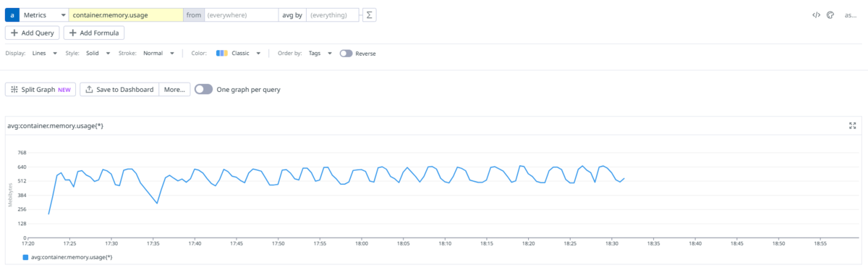Click the query 'a' label badge
868x273 pixels.
tap(12, 15)
